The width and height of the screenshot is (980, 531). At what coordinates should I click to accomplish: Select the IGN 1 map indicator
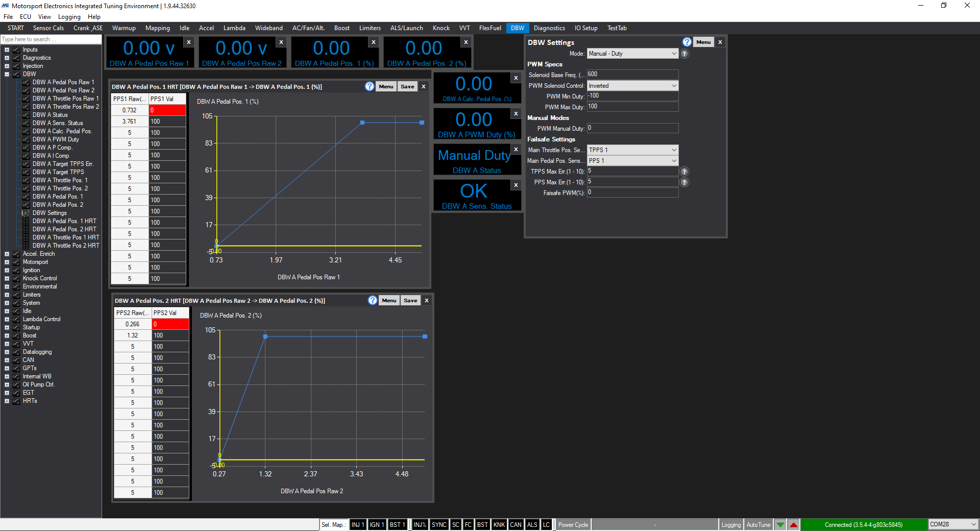[x=377, y=525]
